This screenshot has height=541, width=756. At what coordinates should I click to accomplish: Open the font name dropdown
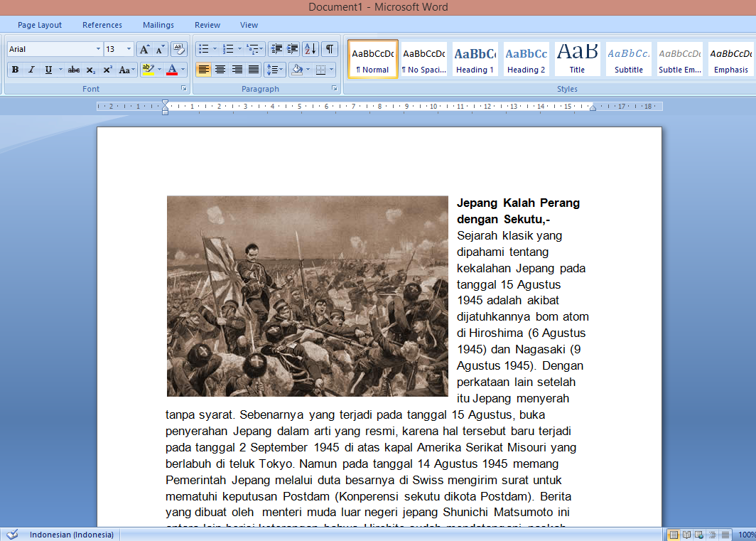point(98,49)
